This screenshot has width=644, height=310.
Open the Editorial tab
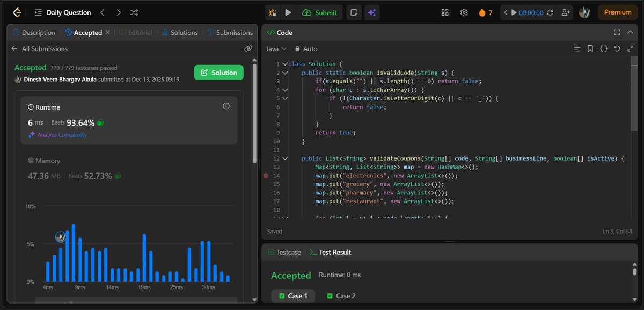136,33
